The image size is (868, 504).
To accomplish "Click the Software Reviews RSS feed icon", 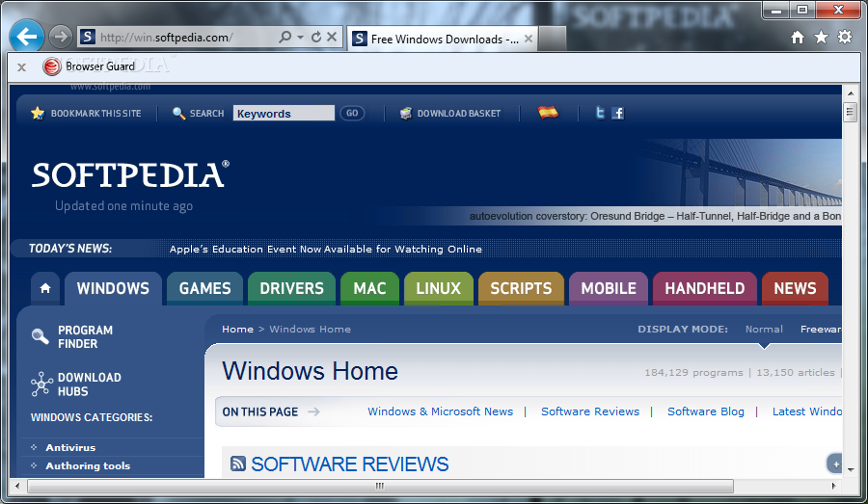I will click(x=238, y=464).
